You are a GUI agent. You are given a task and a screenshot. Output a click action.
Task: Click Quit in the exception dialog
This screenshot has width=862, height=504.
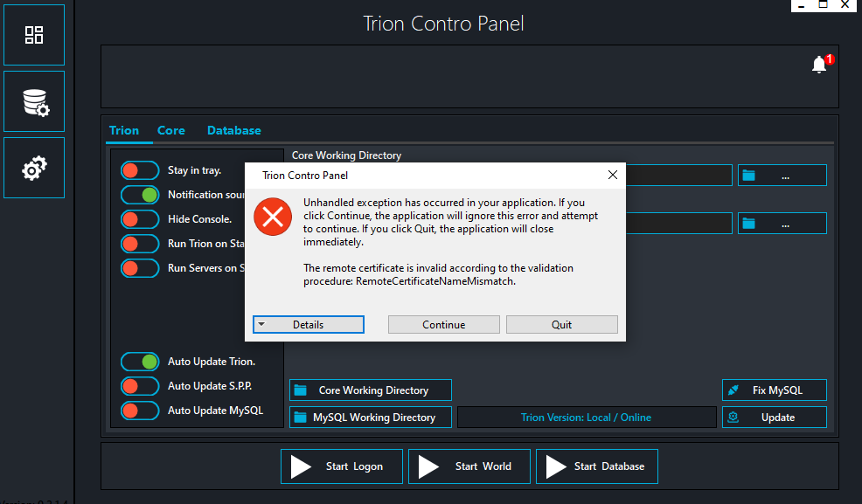(x=562, y=324)
